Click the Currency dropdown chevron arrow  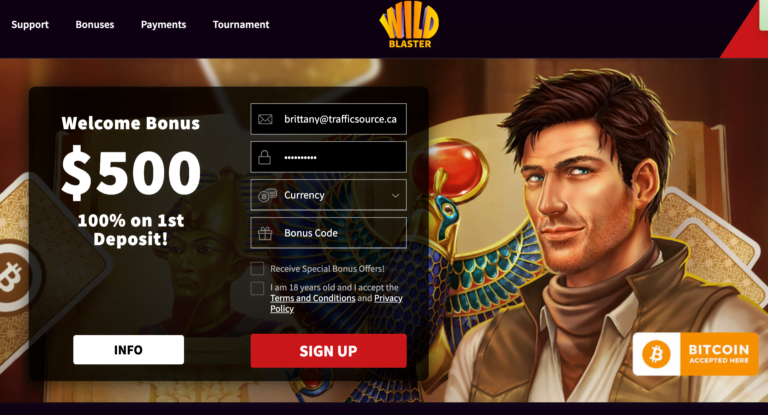[395, 195]
